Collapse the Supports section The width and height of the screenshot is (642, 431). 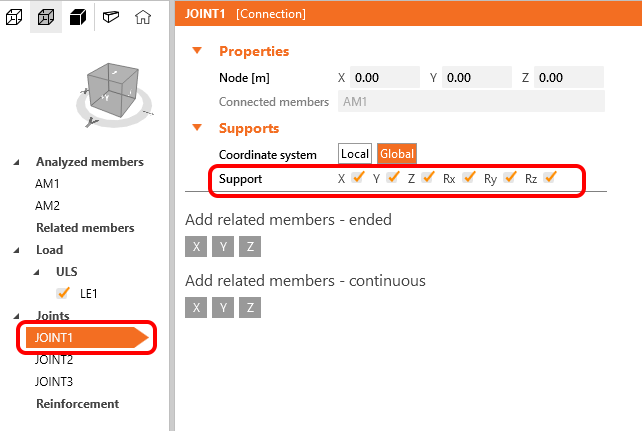[x=197, y=128]
